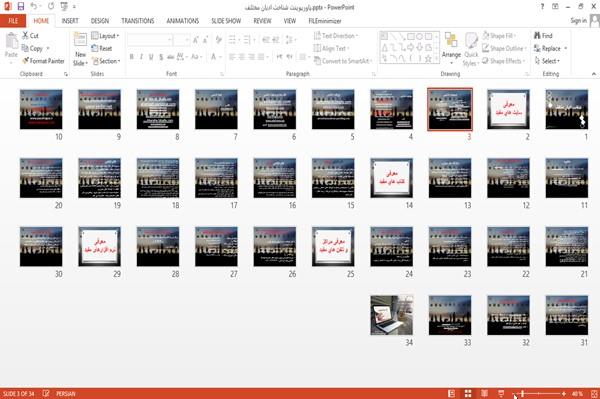Toggle Bold formatting
Image resolution: width=600 pixels, height=399 pixels.
[132, 57]
